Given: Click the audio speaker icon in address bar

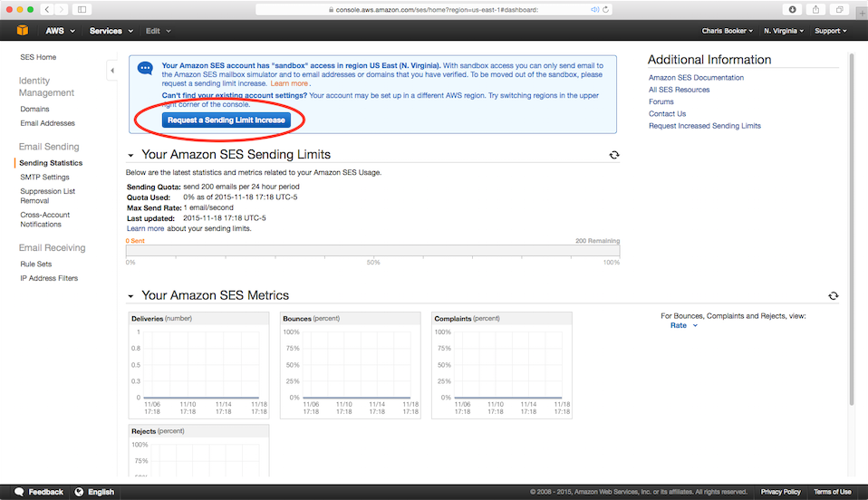Looking at the screenshot, I should coord(594,9).
